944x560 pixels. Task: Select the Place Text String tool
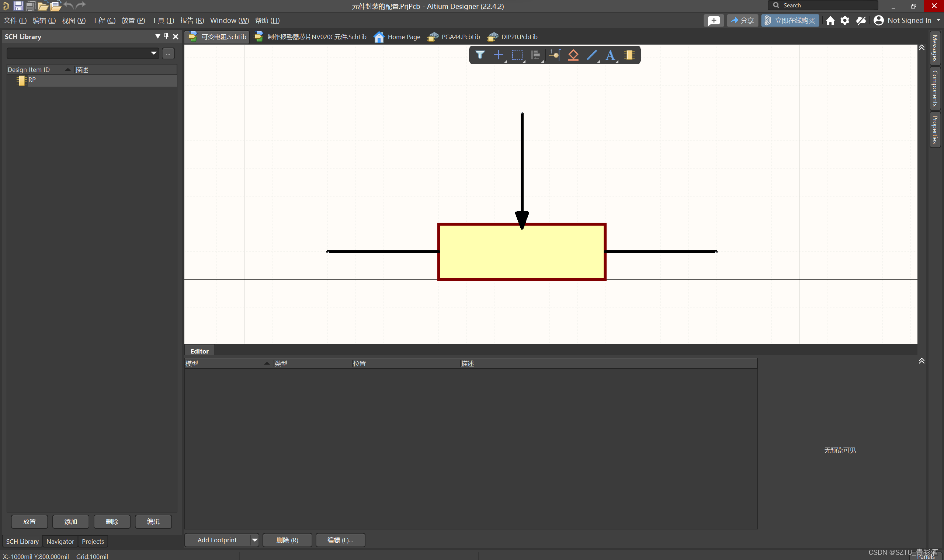tap(610, 55)
